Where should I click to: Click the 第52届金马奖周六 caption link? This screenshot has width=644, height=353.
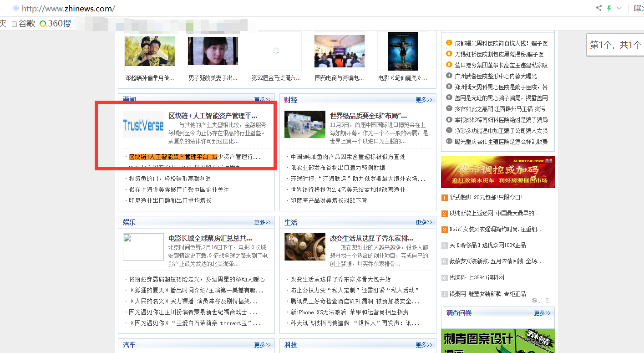click(x=276, y=78)
